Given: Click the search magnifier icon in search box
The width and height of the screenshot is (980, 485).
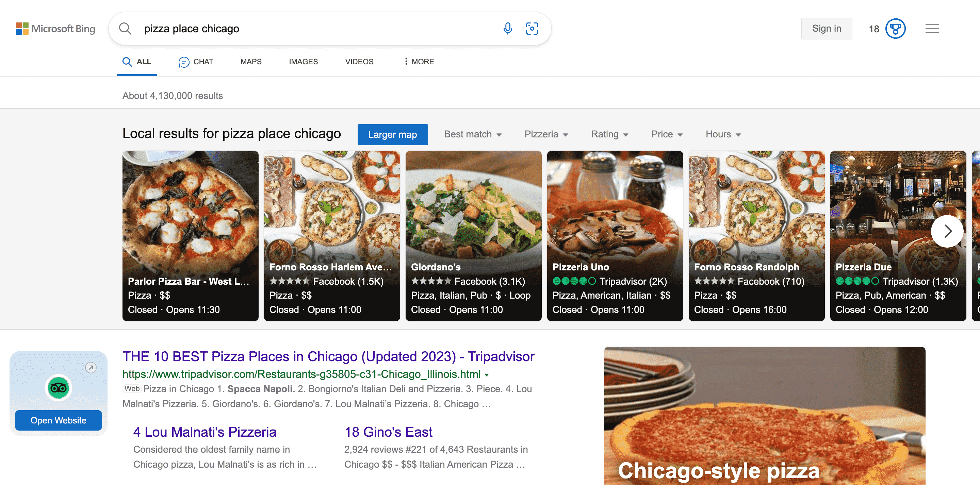Looking at the screenshot, I should (125, 29).
